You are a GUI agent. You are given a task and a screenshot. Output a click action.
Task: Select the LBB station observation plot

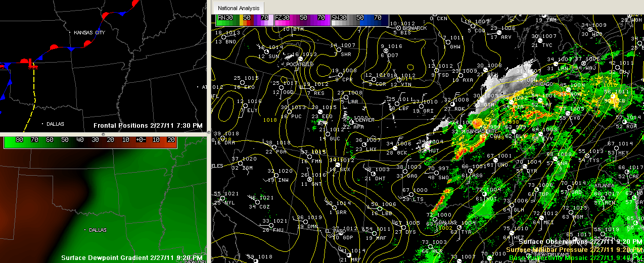373,208
